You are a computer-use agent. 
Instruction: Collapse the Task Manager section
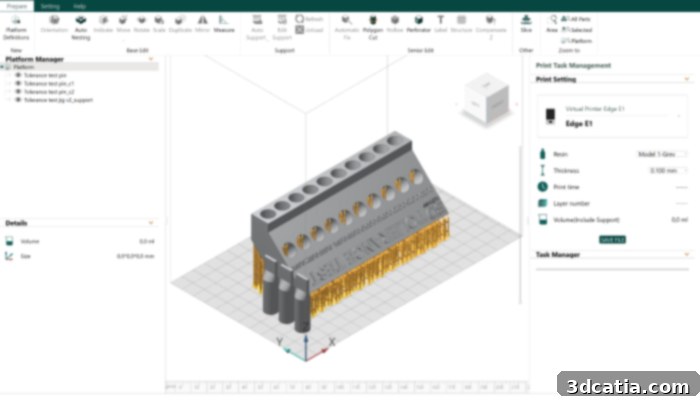point(687,254)
